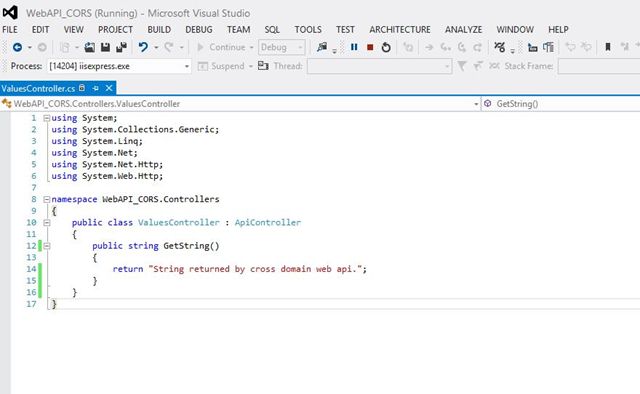Redo the last undone action
The image size is (640, 394).
coord(169,47)
